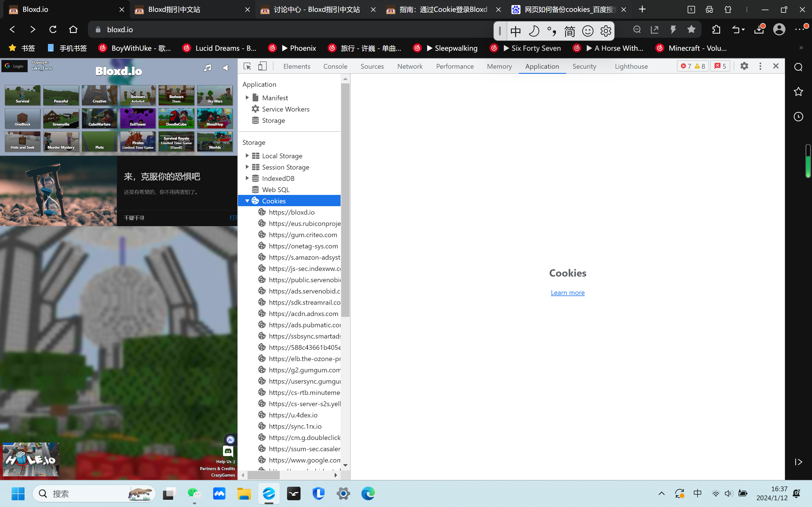Mute game sound with speaker icon
Image resolution: width=812 pixels, height=507 pixels.
[226, 68]
